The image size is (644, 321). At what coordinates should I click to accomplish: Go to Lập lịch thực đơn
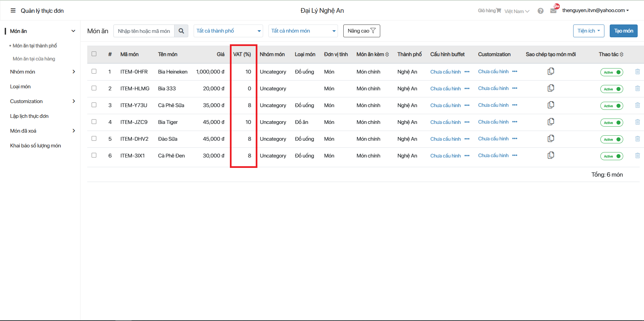tap(29, 116)
